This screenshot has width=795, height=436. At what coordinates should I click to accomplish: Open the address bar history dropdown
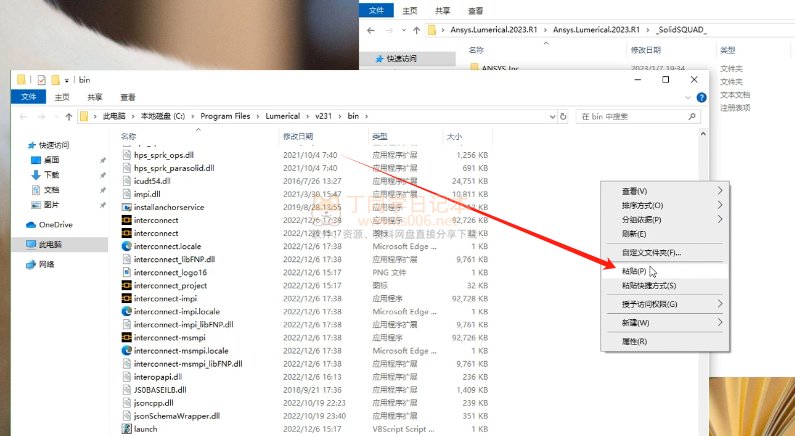(x=550, y=116)
